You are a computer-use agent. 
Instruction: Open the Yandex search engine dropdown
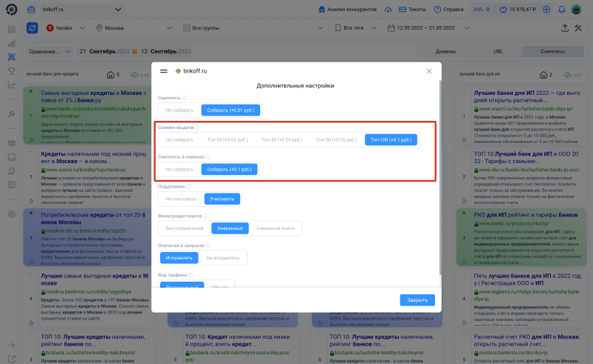click(x=68, y=27)
